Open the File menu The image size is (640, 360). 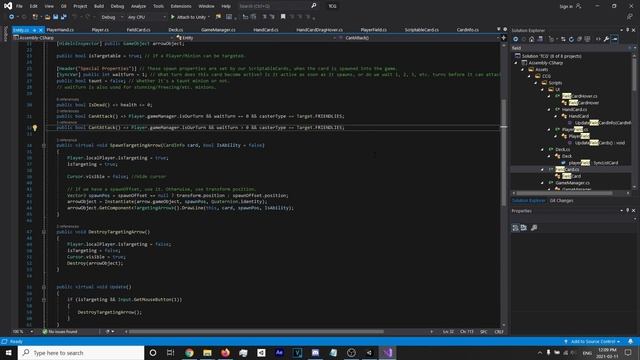click(x=19, y=6)
